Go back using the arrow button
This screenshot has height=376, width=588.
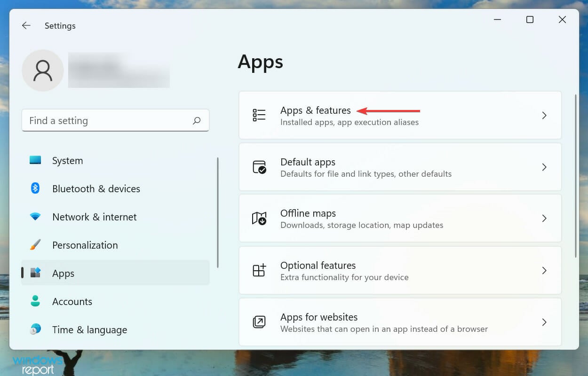[26, 25]
